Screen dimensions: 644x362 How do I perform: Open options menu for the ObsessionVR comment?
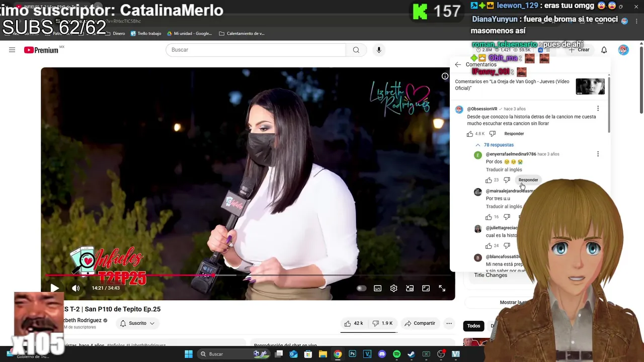(x=598, y=109)
